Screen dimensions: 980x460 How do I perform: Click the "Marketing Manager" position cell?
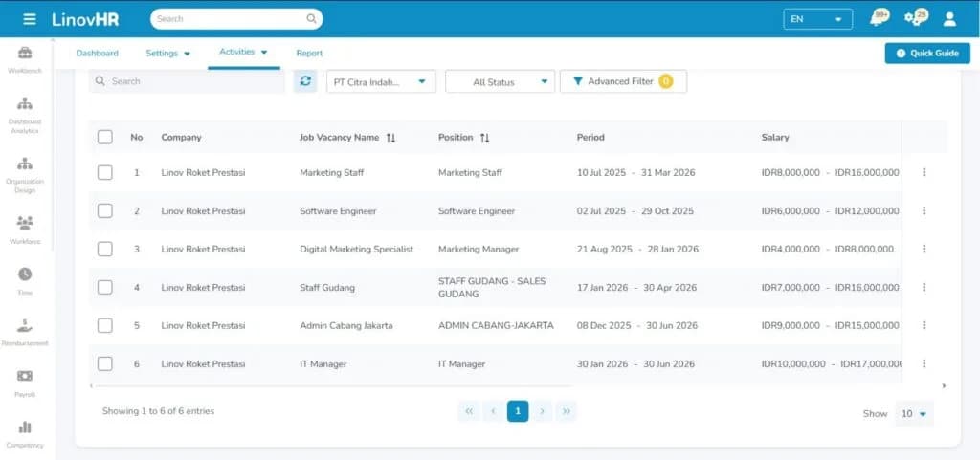[479, 249]
